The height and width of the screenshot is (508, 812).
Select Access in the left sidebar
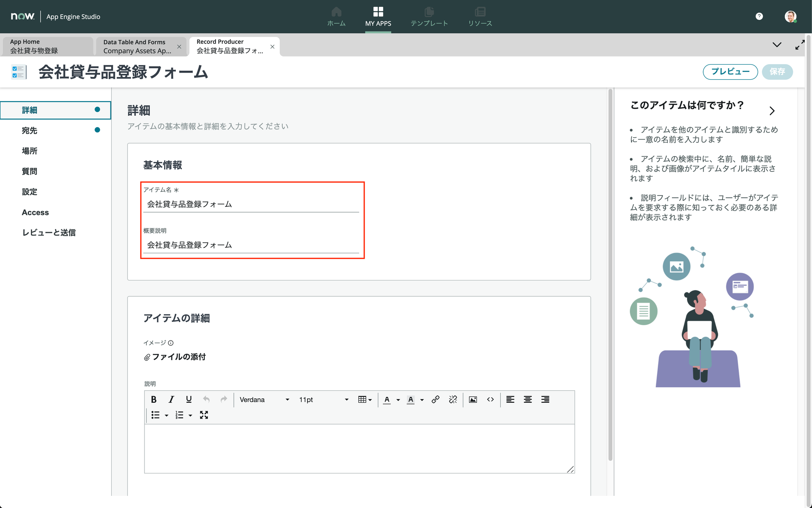56,212
